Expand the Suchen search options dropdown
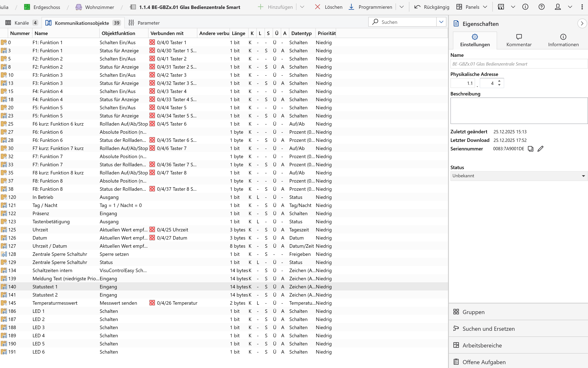 coord(441,22)
